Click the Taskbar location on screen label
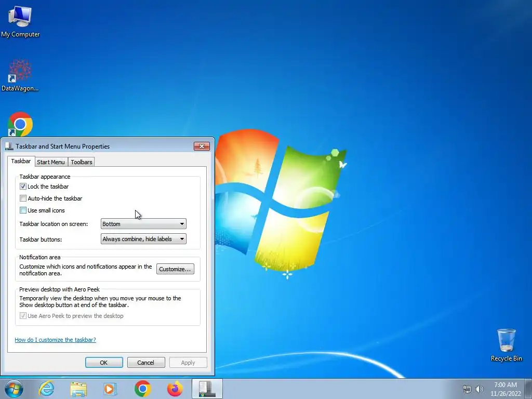 click(x=54, y=224)
